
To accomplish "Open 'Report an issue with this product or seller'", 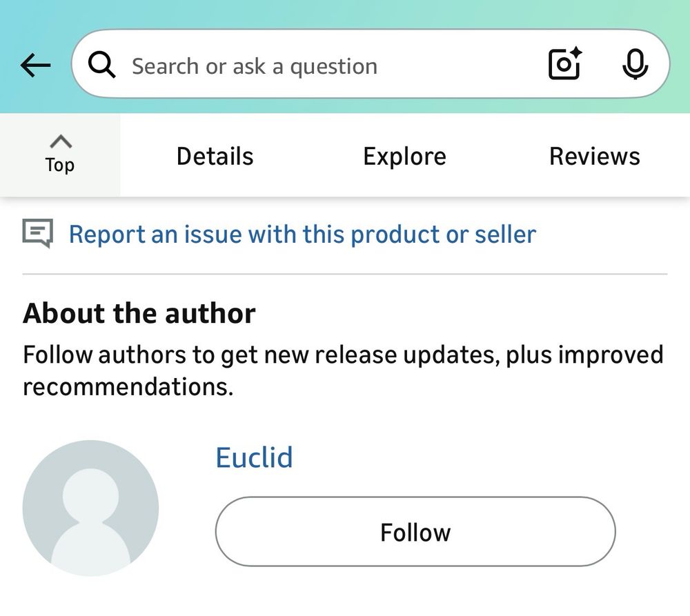I will click(x=302, y=235).
